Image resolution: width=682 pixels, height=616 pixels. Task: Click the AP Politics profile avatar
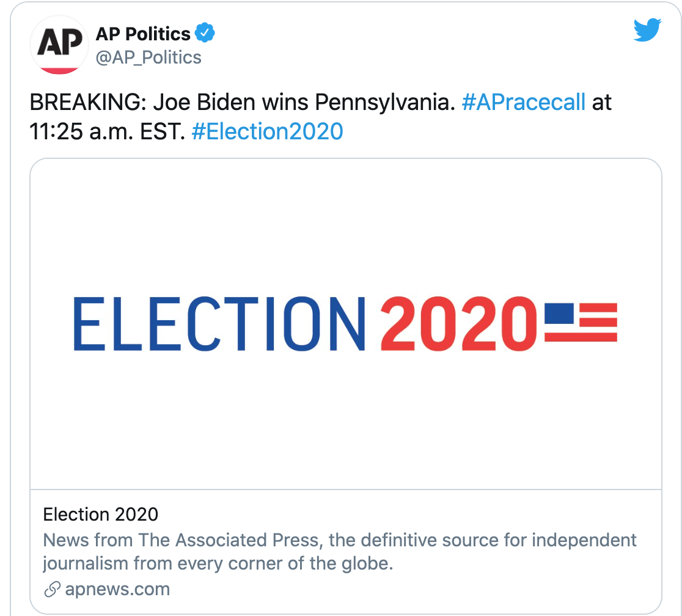[x=59, y=45]
